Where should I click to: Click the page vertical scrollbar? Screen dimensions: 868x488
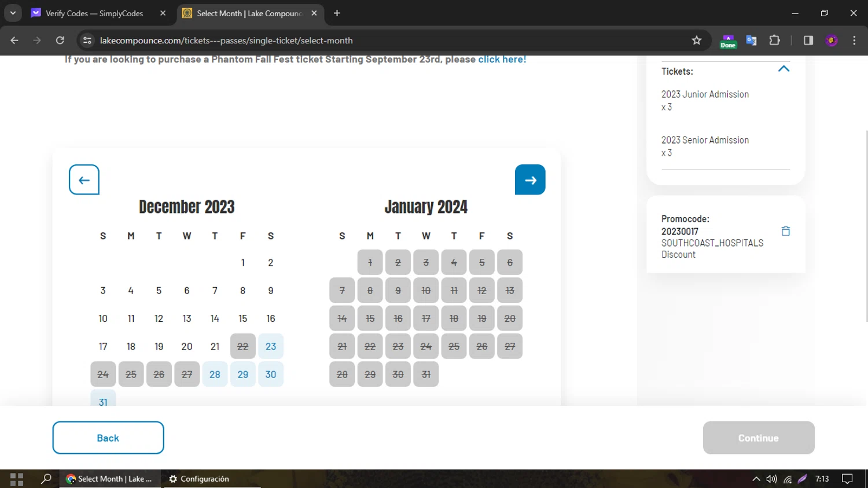pyautogui.click(x=866, y=226)
